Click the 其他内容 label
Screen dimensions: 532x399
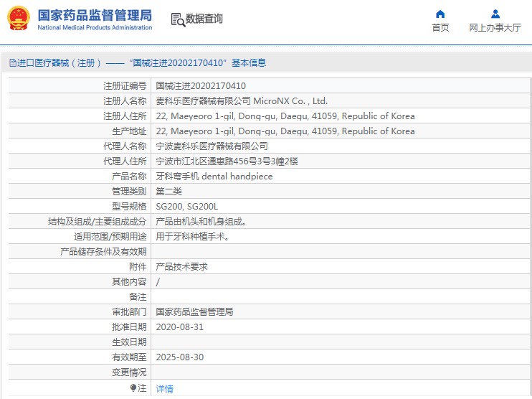[x=129, y=281]
